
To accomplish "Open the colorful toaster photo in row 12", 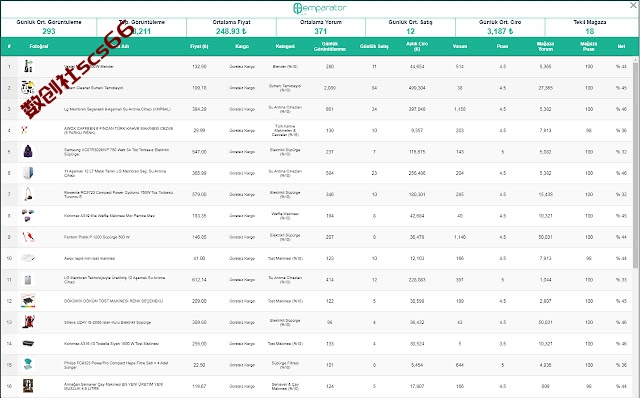I will click(x=28, y=301).
